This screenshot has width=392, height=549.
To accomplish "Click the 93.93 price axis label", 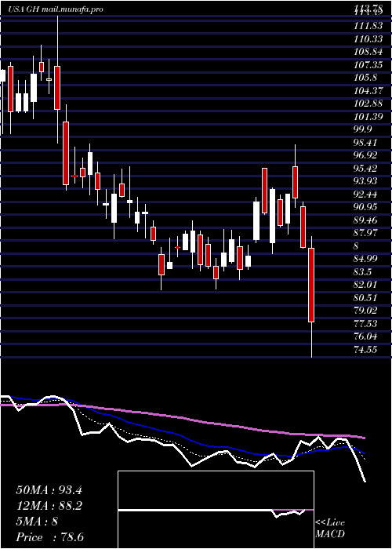I will click(x=365, y=181).
